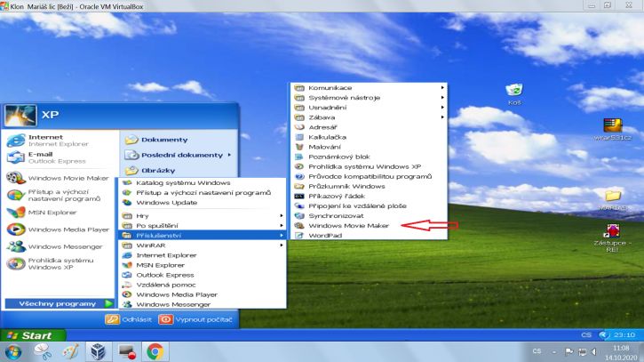
Task: Open Windows Messenger in left start menu column
Action: [x=59, y=246]
